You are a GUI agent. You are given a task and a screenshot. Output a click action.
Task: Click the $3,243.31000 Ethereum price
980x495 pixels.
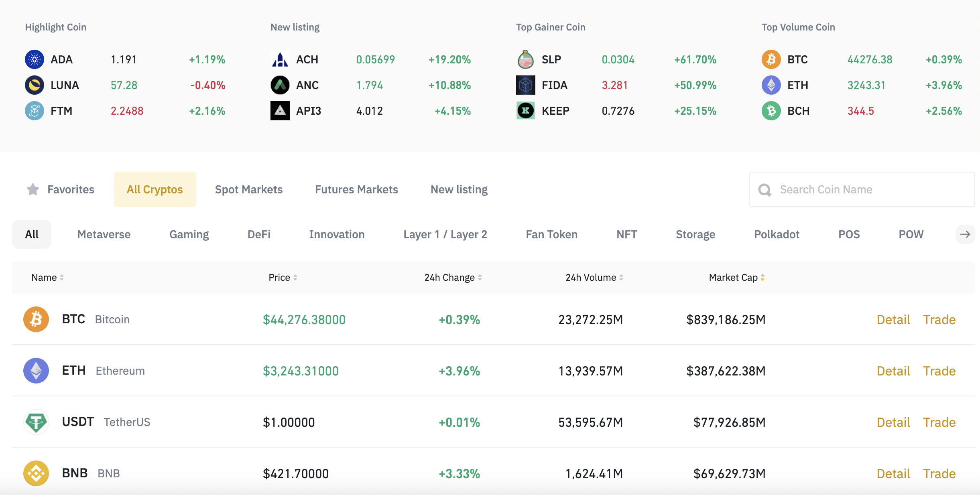pyautogui.click(x=301, y=371)
